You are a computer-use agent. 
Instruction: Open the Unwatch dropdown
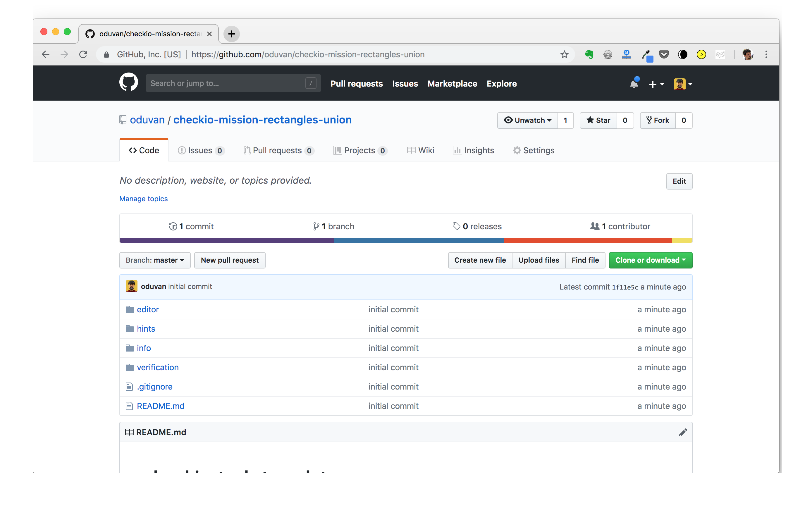[x=527, y=120]
